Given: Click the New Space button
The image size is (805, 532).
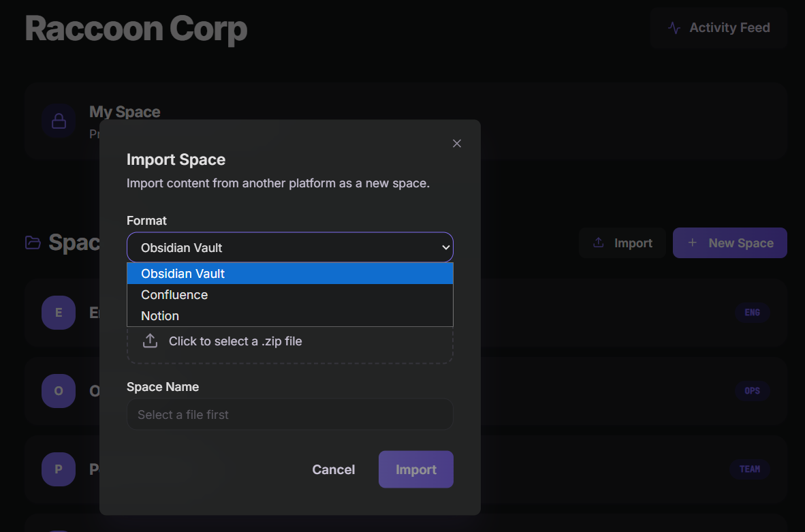Looking at the screenshot, I should pos(729,243).
